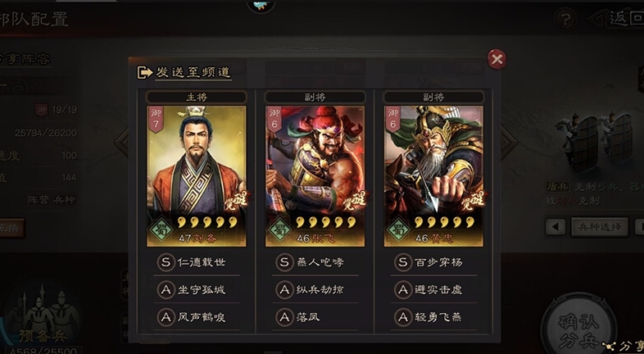Open the question mark help icon
Screen dimensions: 644x354
565,19
